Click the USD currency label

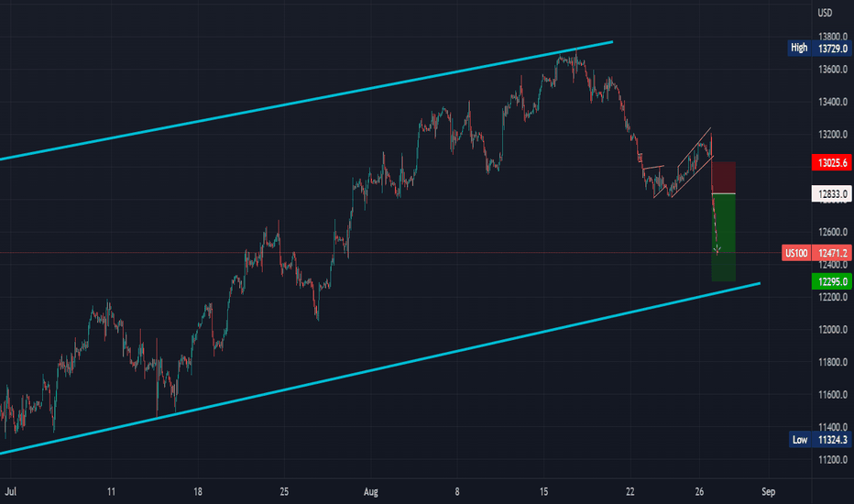[825, 13]
